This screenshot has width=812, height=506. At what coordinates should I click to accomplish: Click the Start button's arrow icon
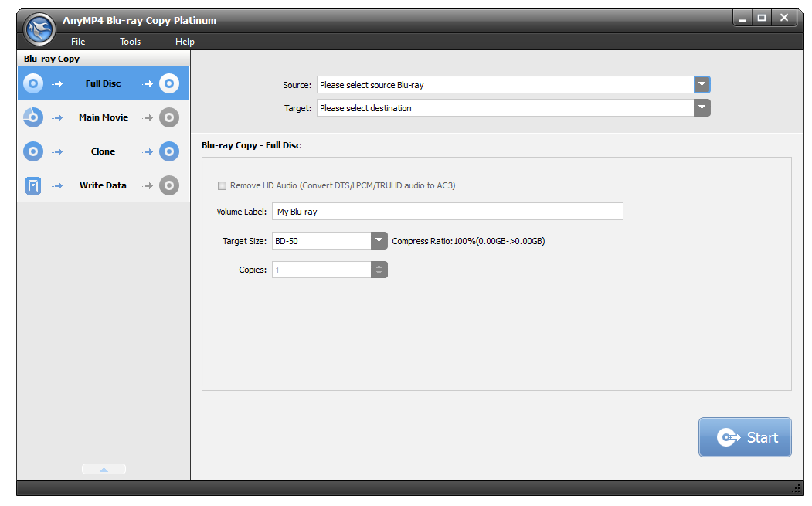click(727, 436)
